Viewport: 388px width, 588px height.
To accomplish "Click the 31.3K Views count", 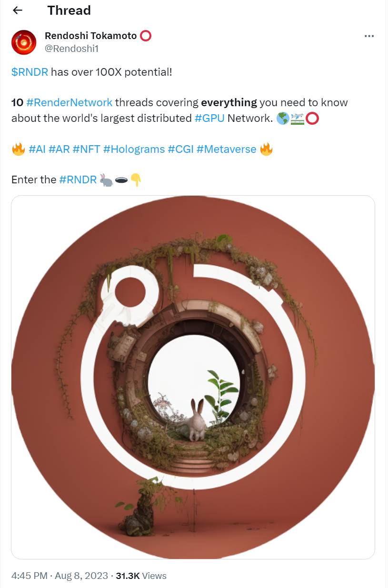I will click(x=141, y=576).
